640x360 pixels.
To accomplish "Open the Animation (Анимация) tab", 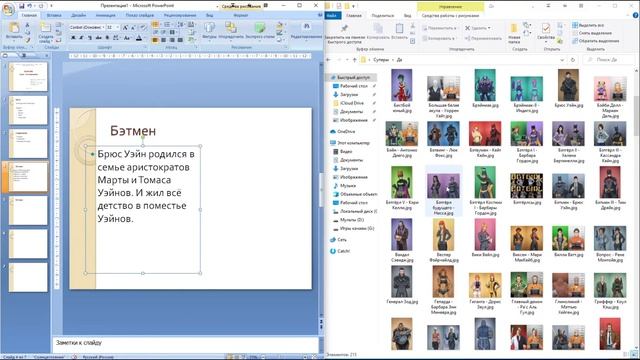I will pos(105,15).
